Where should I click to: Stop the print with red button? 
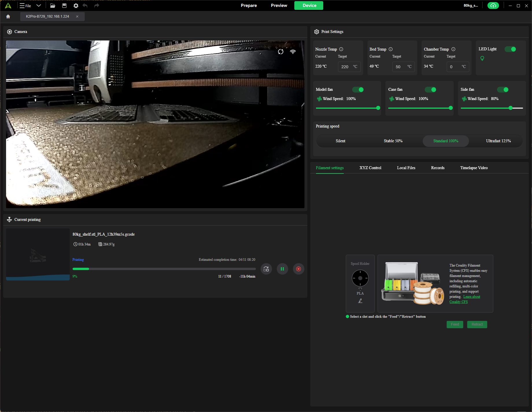(x=298, y=269)
